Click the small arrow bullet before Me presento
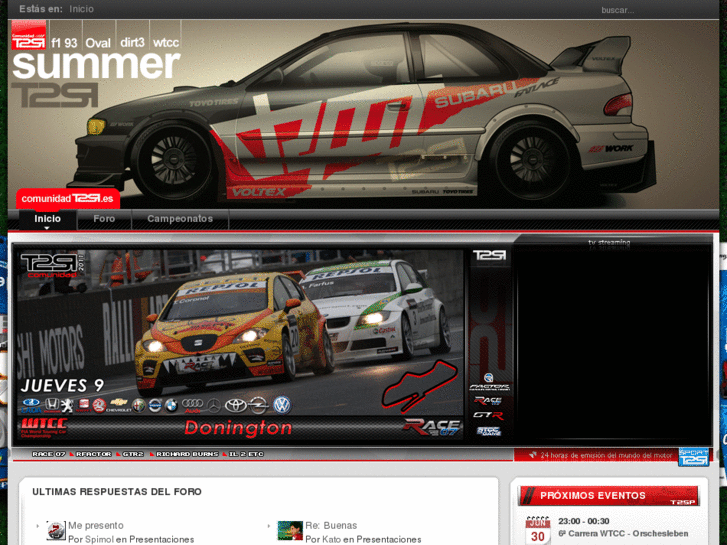 [x=38, y=526]
